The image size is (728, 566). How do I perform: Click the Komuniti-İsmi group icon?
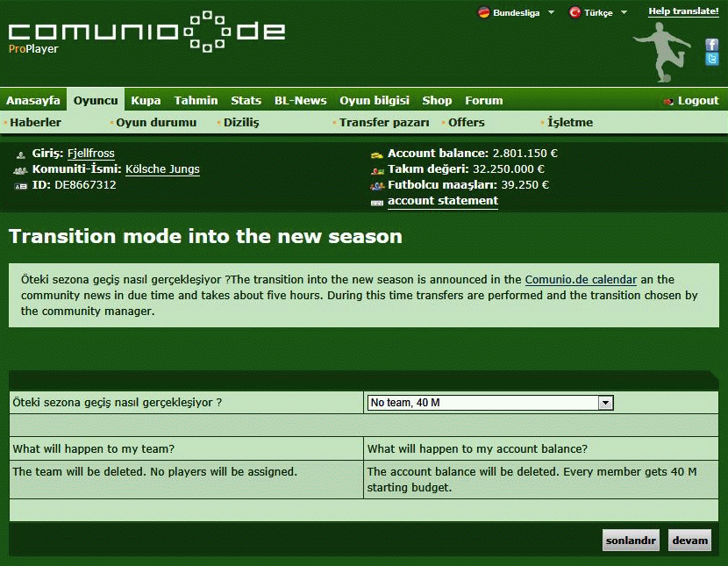[20, 170]
